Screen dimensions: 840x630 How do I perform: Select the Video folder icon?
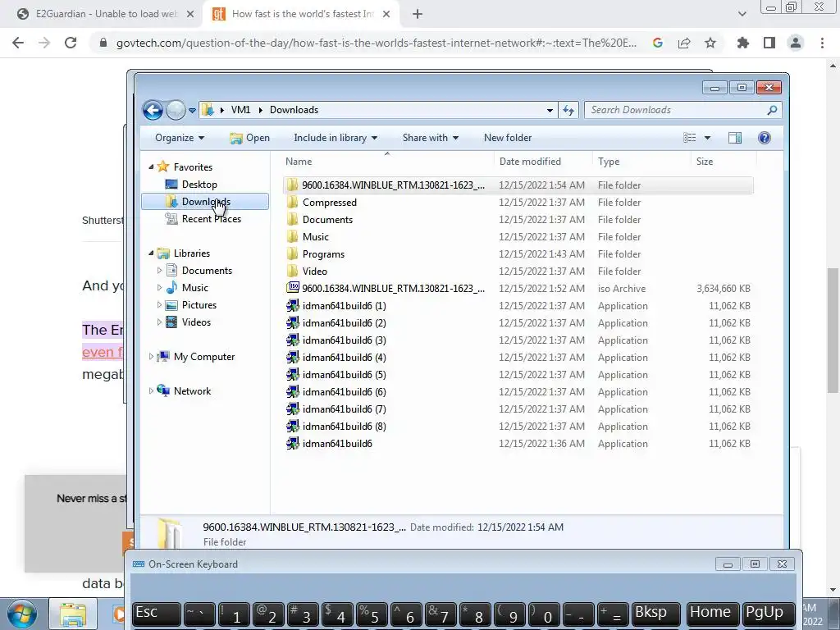point(293,271)
